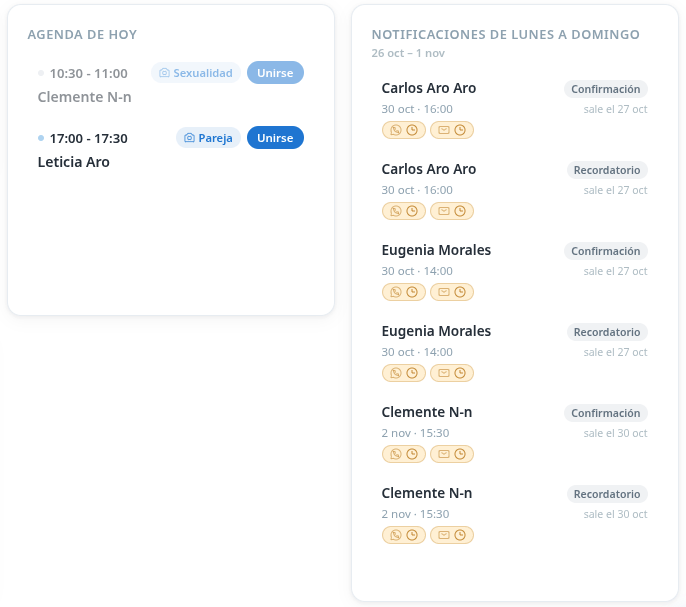Click '30 oct · 16:00' under Carlos Confirmación

(417, 109)
